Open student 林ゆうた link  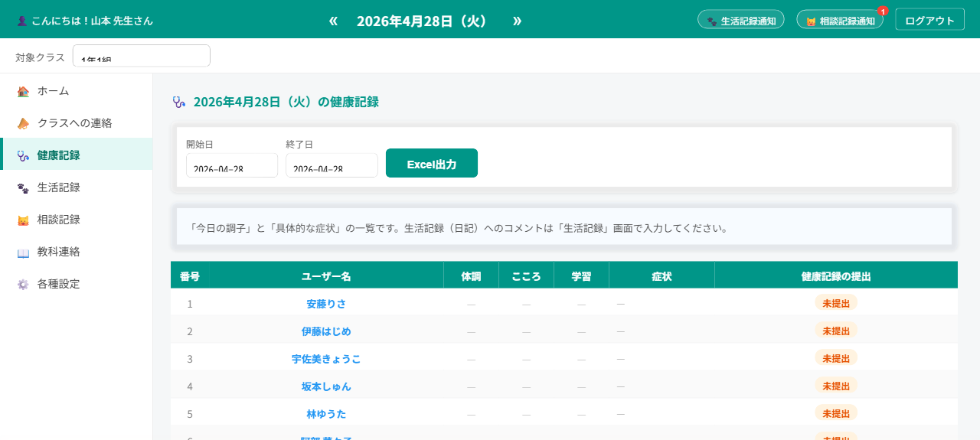pos(326,414)
